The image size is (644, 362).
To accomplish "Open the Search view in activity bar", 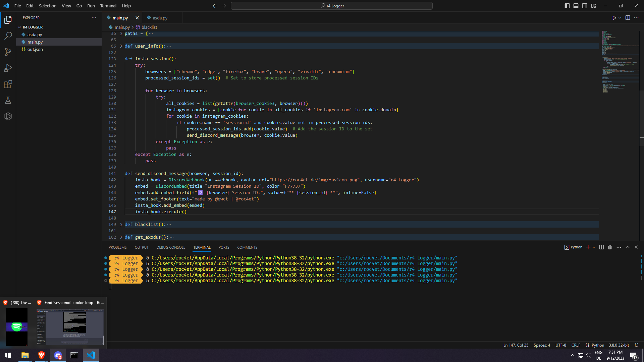I will tap(8, 36).
